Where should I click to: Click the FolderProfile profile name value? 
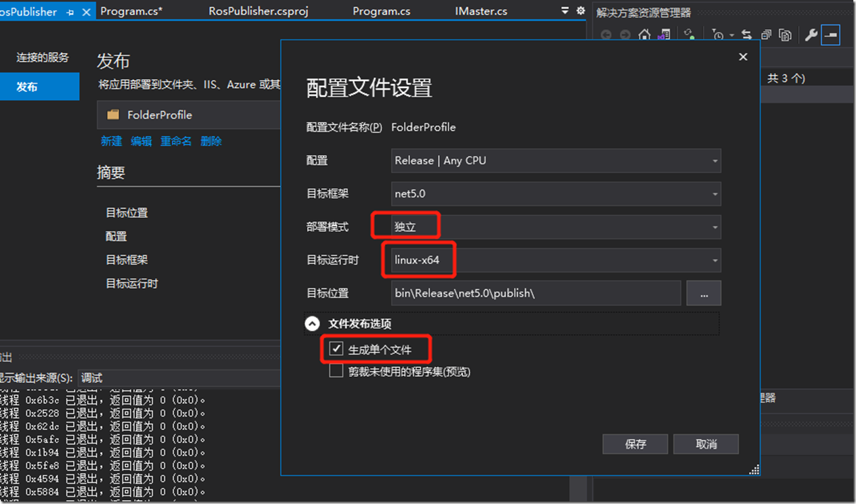[x=424, y=127]
